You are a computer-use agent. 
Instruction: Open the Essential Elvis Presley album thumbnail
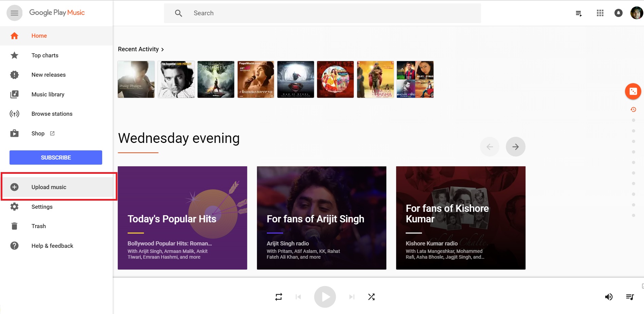coord(176,79)
